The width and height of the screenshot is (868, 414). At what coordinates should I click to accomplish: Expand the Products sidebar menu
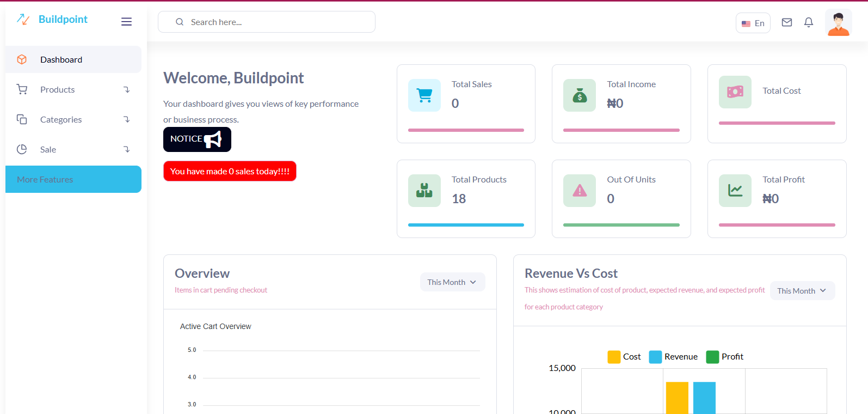click(x=73, y=90)
